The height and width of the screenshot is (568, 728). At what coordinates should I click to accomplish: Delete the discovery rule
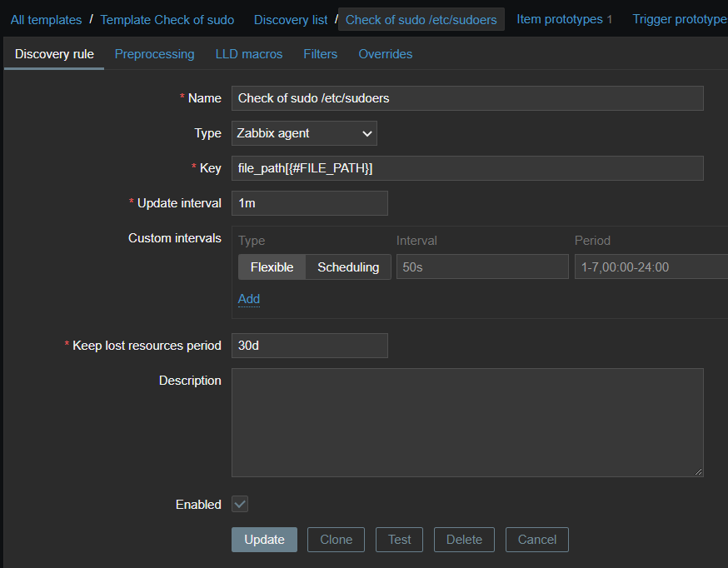[464, 539]
